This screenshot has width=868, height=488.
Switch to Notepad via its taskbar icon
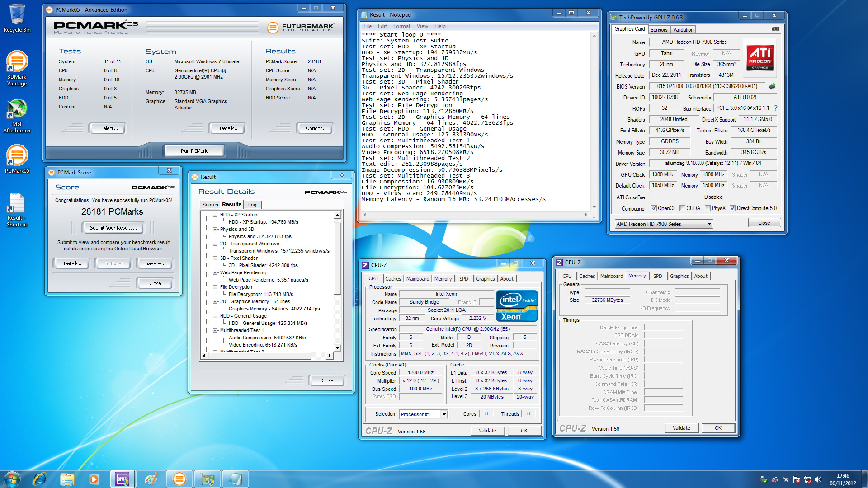(236, 479)
